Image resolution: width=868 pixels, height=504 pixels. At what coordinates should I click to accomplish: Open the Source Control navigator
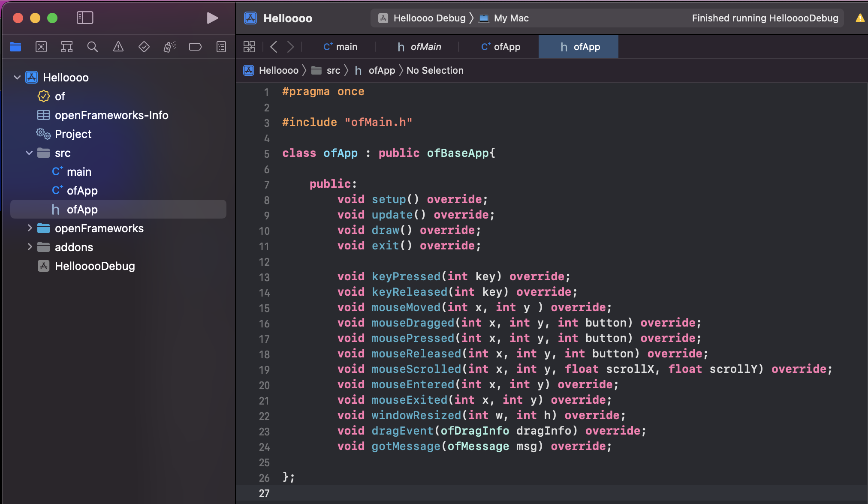[41, 47]
